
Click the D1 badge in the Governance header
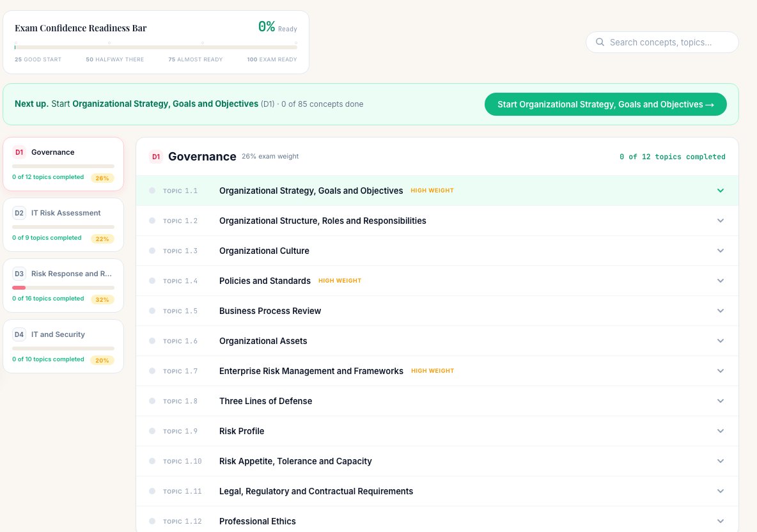(x=156, y=157)
